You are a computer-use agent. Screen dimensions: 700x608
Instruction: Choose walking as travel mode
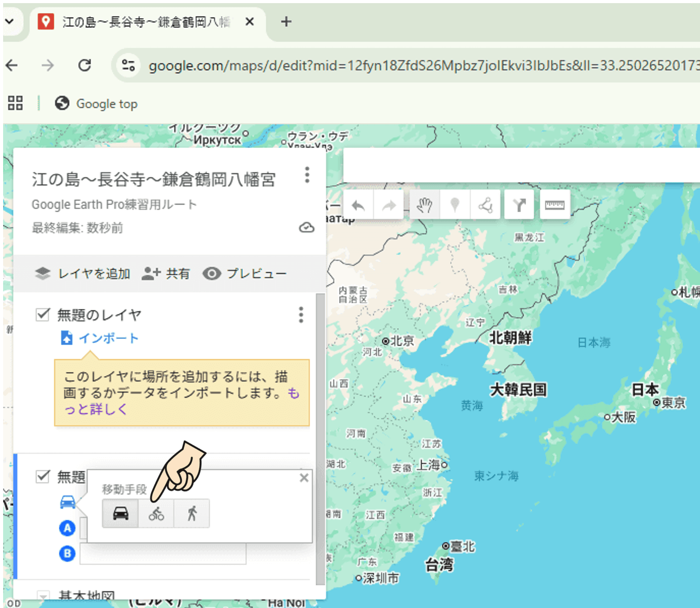point(192,514)
